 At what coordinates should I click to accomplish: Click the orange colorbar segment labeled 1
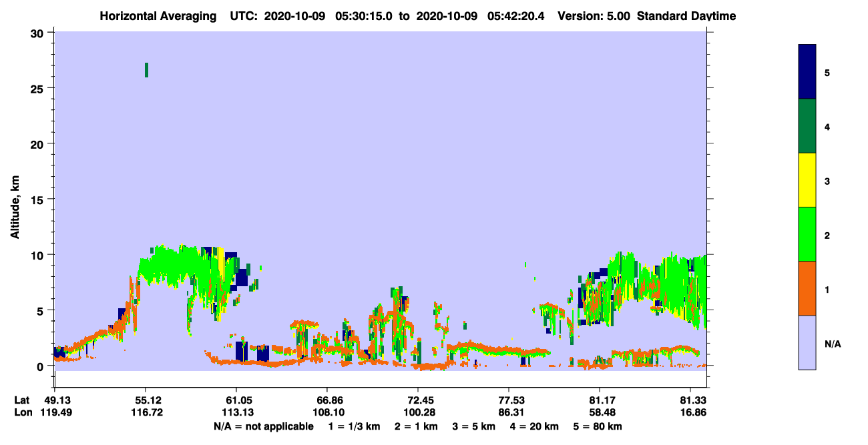click(807, 288)
